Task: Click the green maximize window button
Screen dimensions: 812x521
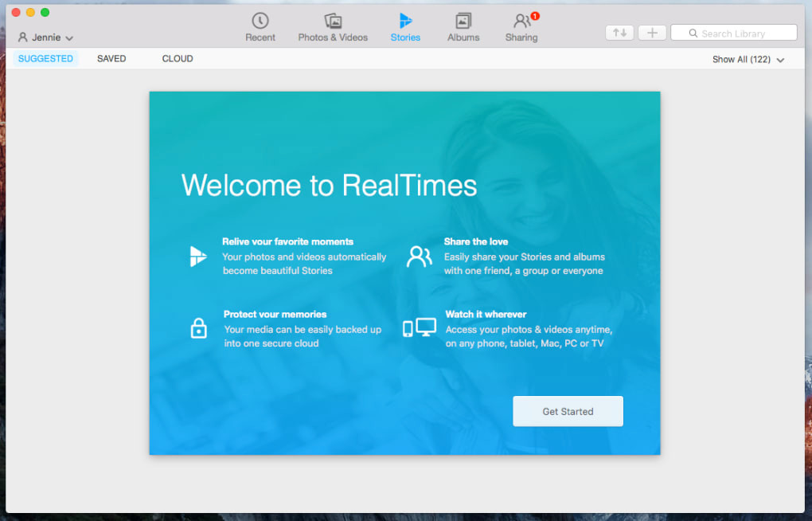Action: click(x=45, y=13)
